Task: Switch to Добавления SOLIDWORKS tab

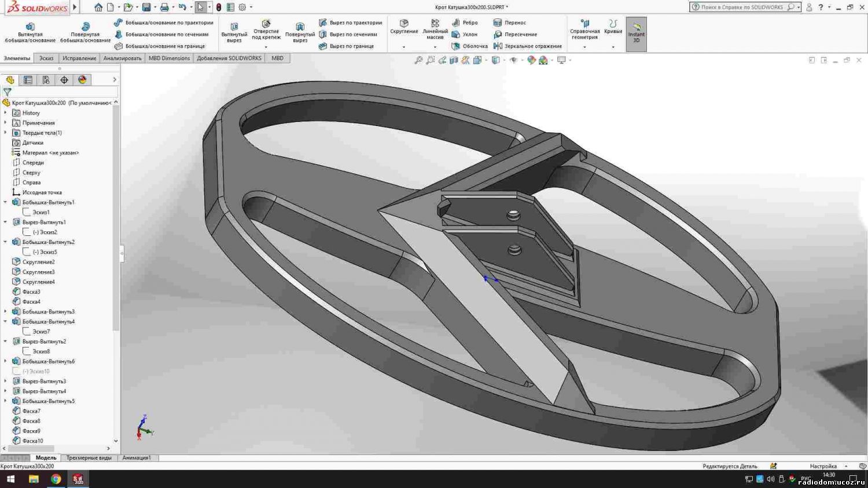Action: tap(229, 58)
